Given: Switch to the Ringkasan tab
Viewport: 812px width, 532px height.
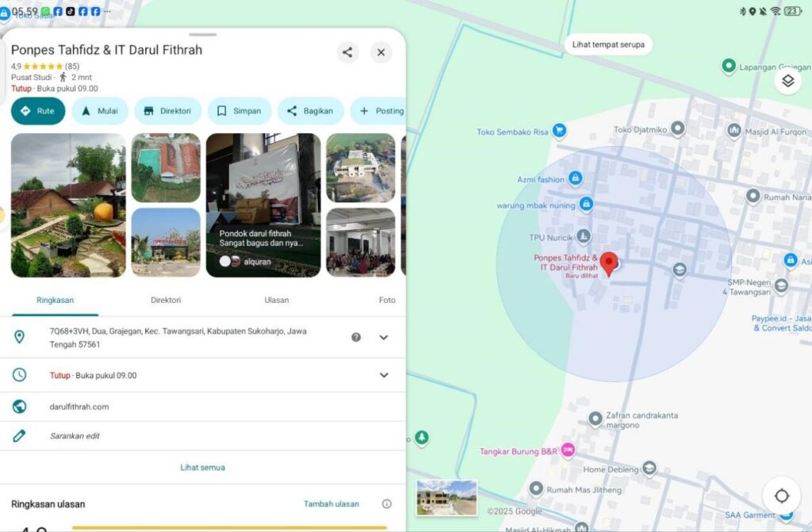Looking at the screenshot, I should (55, 300).
